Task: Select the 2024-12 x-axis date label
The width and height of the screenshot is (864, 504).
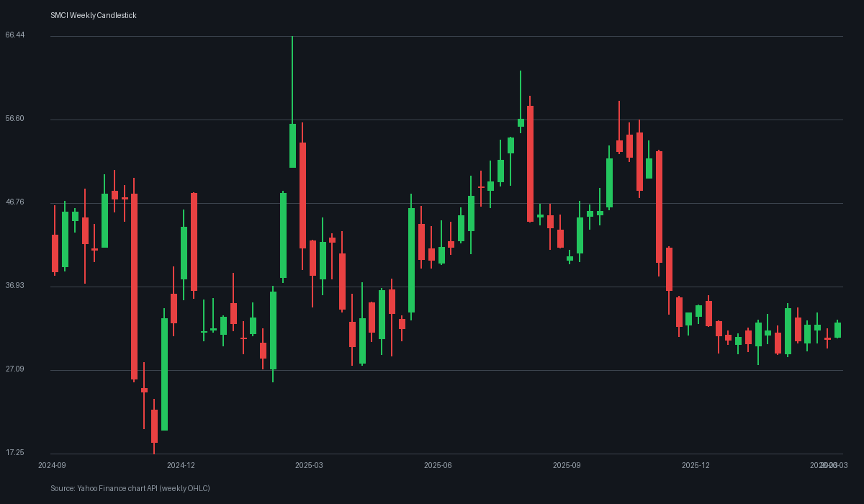Action: [181, 466]
